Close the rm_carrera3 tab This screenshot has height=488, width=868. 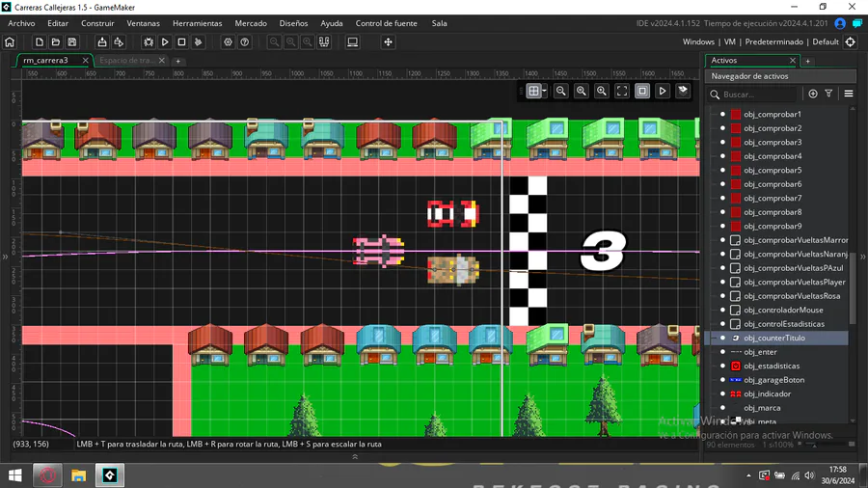click(85, 61)
